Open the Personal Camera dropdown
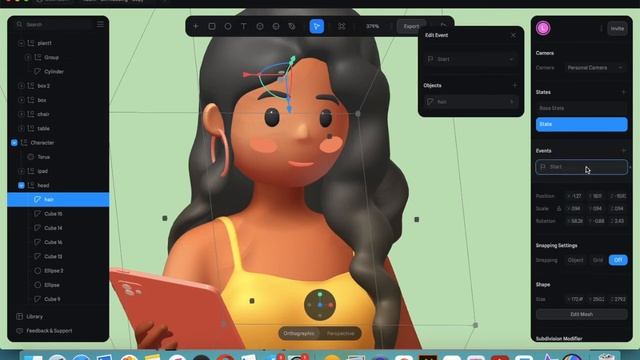 tap(595, 68)
